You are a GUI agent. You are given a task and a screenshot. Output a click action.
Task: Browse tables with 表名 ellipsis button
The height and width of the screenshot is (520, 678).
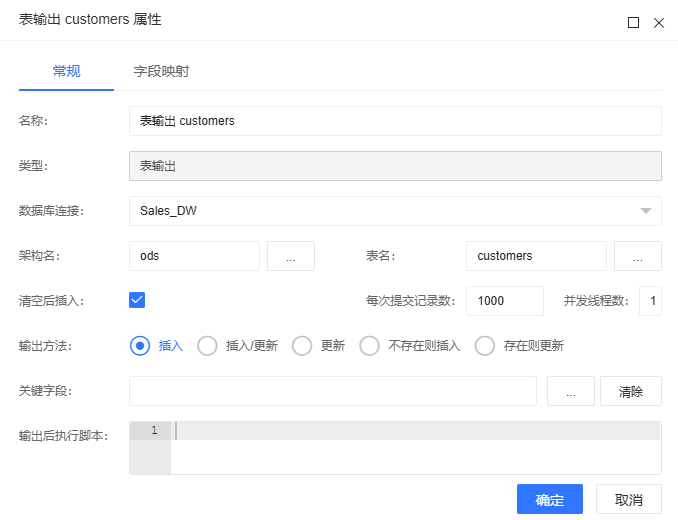click(x=638, y=256)
